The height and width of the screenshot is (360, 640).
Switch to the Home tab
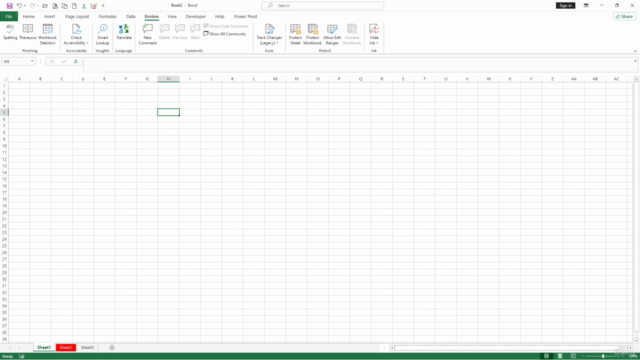point(29,17)
